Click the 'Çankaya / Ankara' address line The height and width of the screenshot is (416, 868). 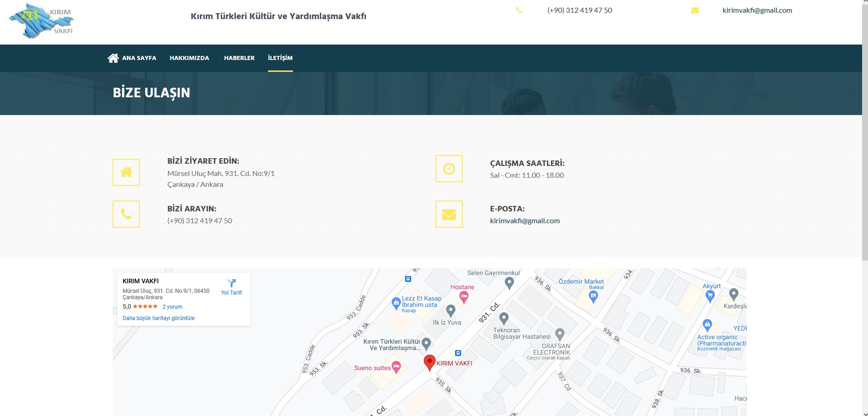click(195, 184)
